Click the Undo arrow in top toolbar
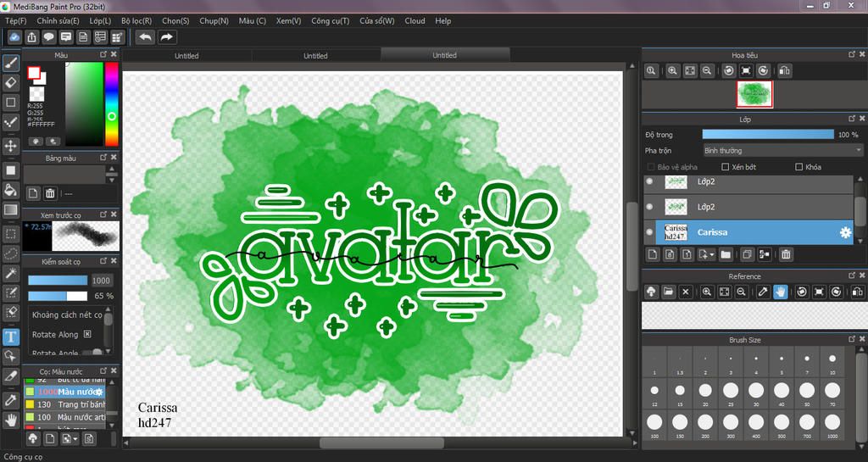The height and width of the screenshot is (462, 868). [x=146, y=37]
